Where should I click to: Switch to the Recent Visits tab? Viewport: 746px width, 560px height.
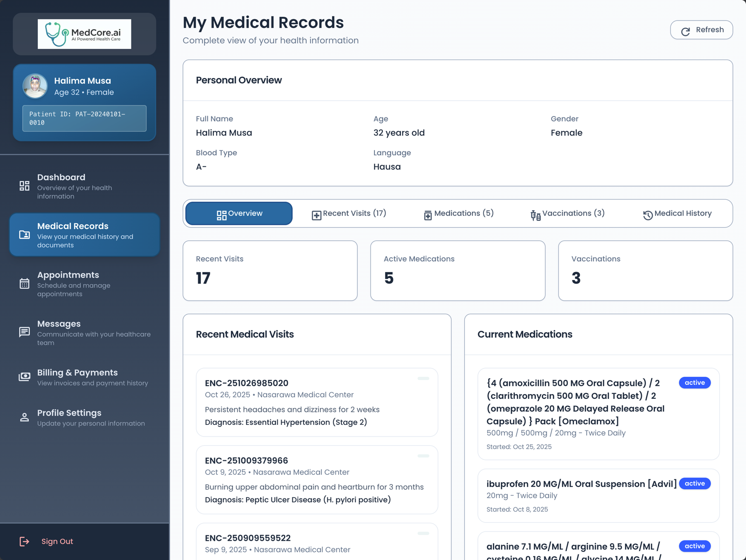tap(349, 213)
